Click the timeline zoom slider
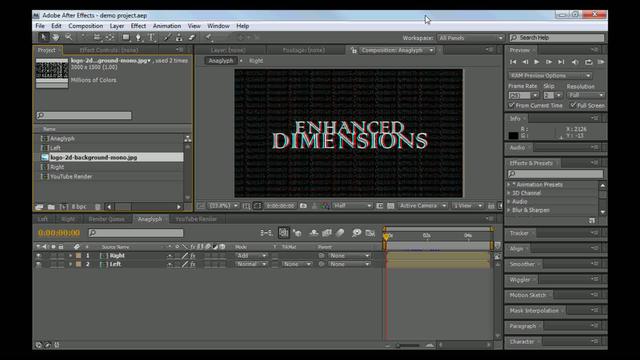The height and width of the screenshot is (360, 640). (x=409, y=345)
